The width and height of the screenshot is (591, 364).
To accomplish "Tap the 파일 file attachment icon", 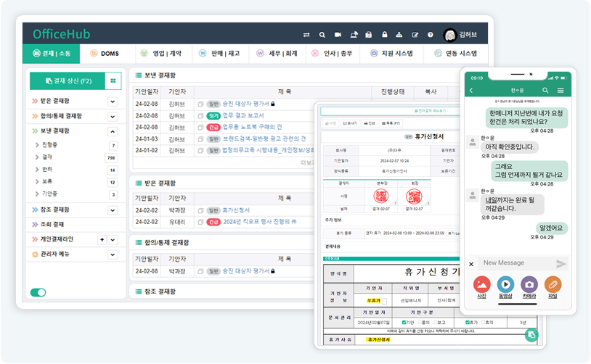I will tap(553, 285).
